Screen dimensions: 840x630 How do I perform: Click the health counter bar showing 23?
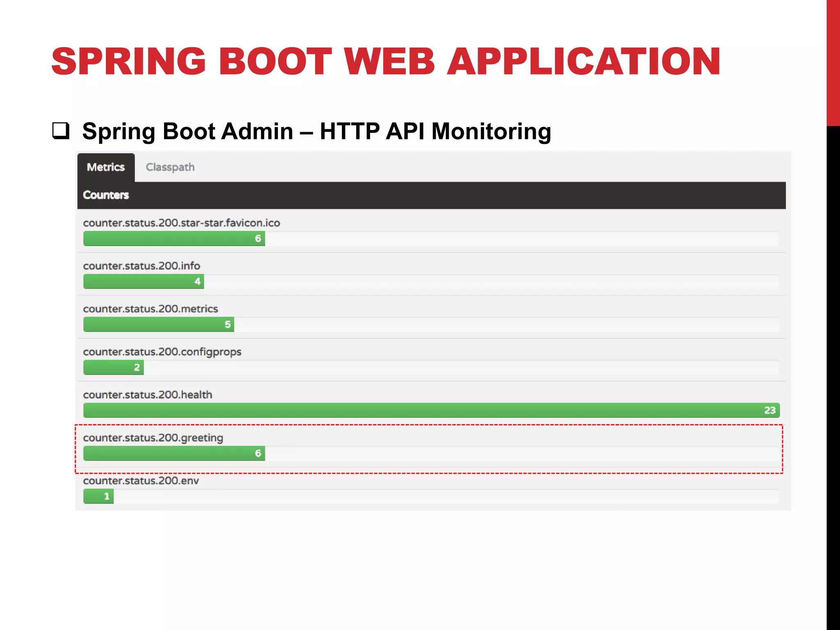(x=431, y=410)
